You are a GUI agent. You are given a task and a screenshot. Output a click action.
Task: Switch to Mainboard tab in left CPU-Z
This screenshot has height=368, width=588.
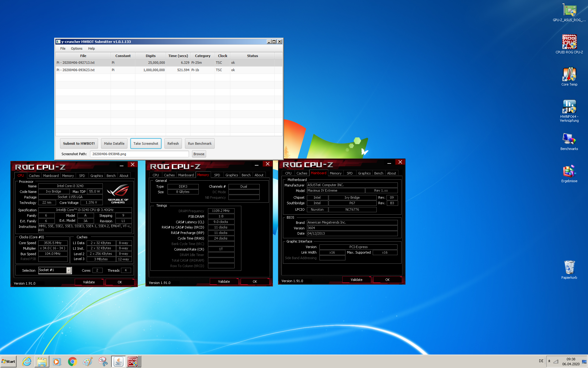[51, 176]
